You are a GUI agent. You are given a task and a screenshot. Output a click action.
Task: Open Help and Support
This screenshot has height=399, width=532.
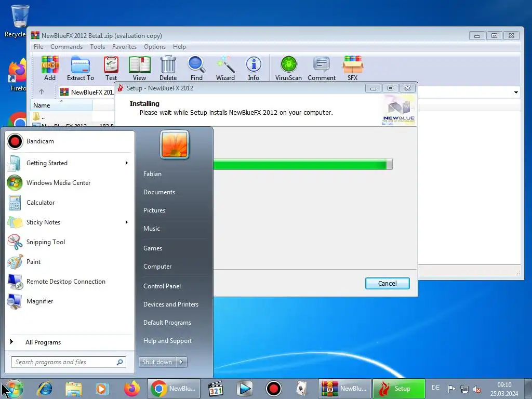point(167,341)
